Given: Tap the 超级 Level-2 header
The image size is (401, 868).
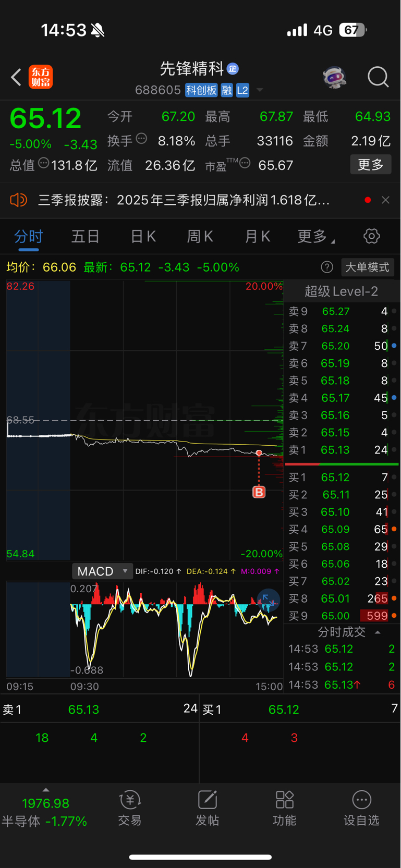Looking at the screenshot, I should point(342,291).
